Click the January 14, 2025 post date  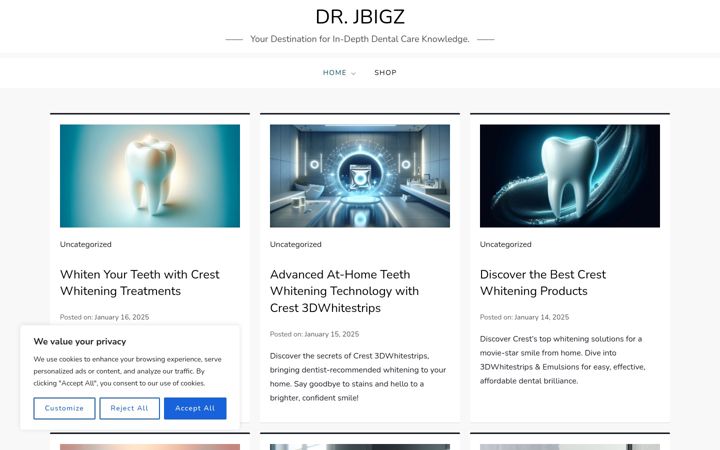541,317
